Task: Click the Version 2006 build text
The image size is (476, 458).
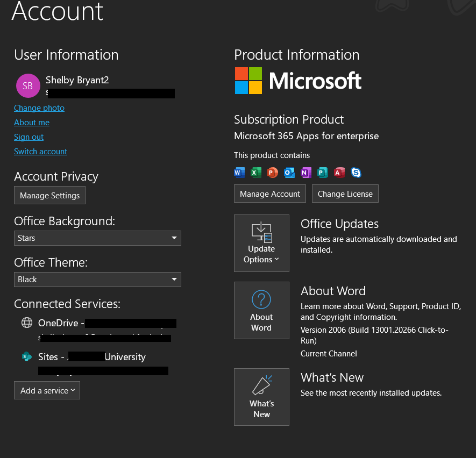Action: coord(374,335)
